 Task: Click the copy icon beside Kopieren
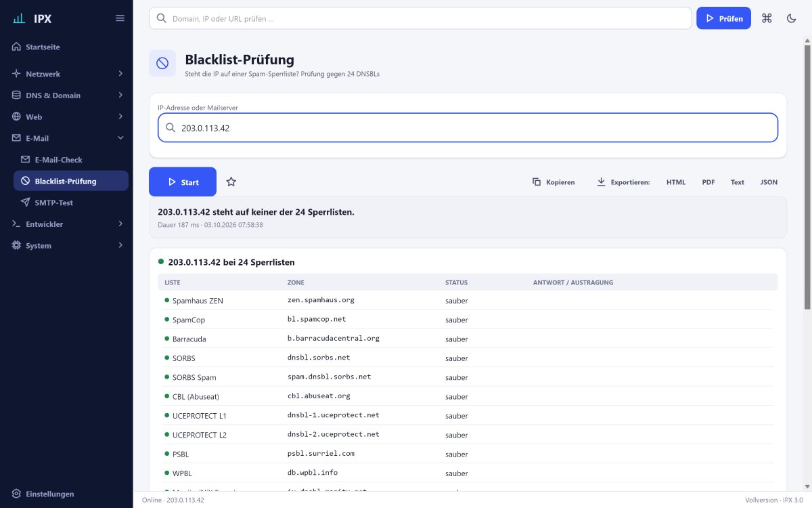point(537,182)
